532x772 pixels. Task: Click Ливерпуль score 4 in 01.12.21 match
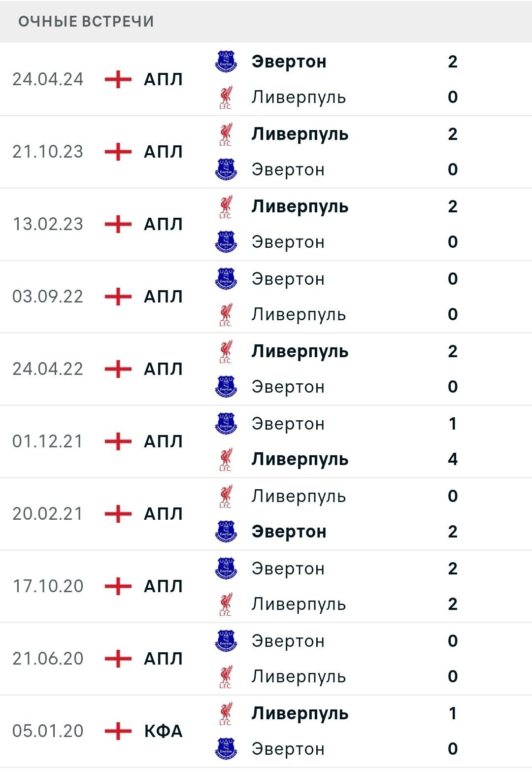453,459
